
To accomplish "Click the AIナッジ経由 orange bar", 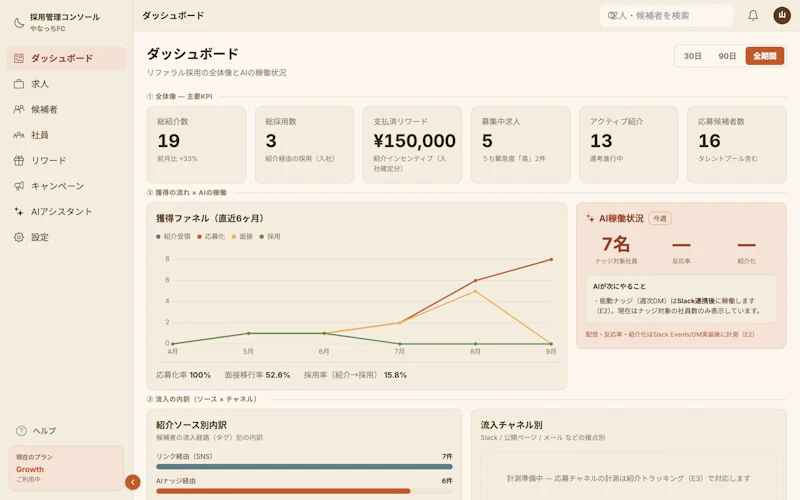I will 283,491.
